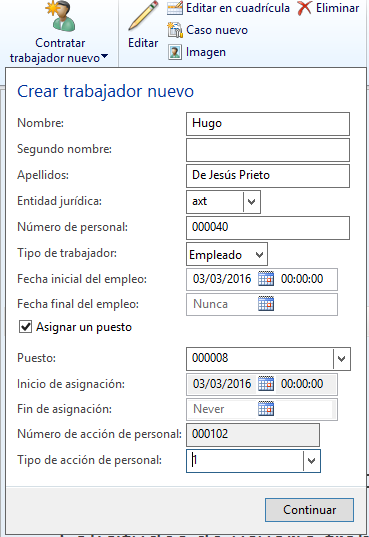Expand the Tipo de acción de personal dropdown

pos(311,461)
